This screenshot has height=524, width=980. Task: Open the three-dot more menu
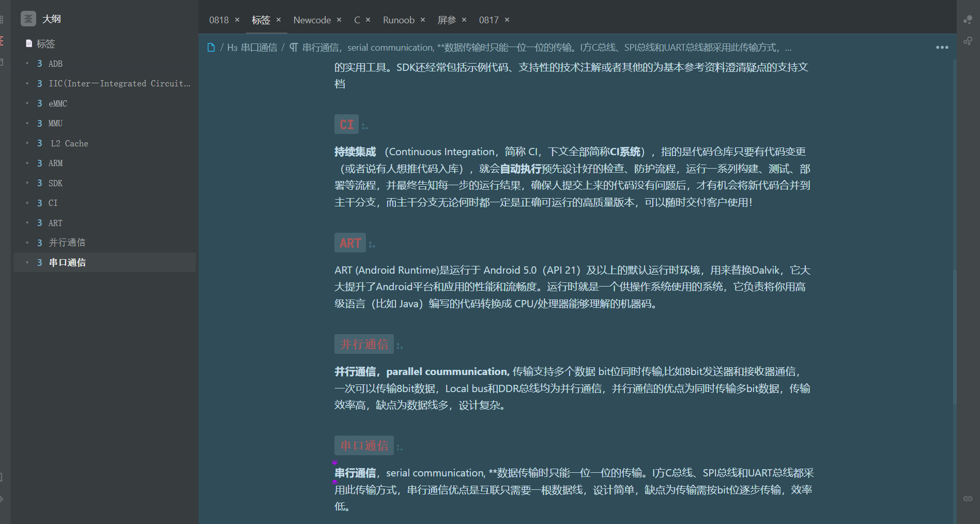[x=942, y=48]
